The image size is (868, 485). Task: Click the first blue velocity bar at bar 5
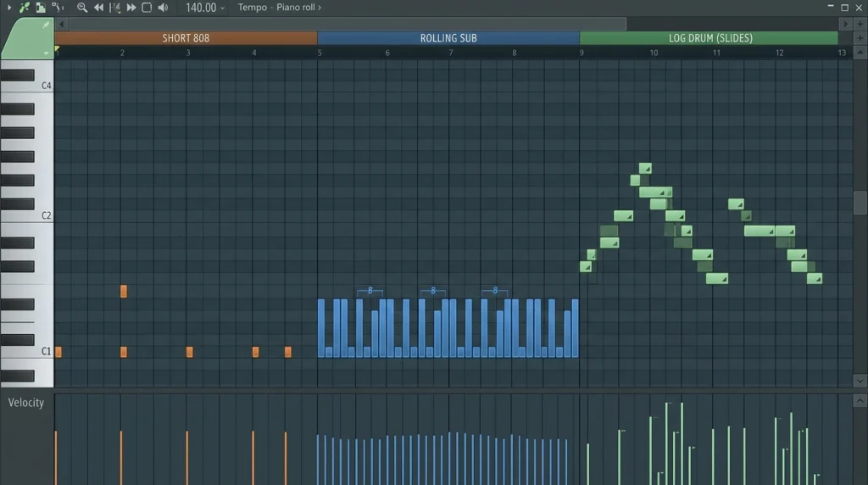(318, 460)
